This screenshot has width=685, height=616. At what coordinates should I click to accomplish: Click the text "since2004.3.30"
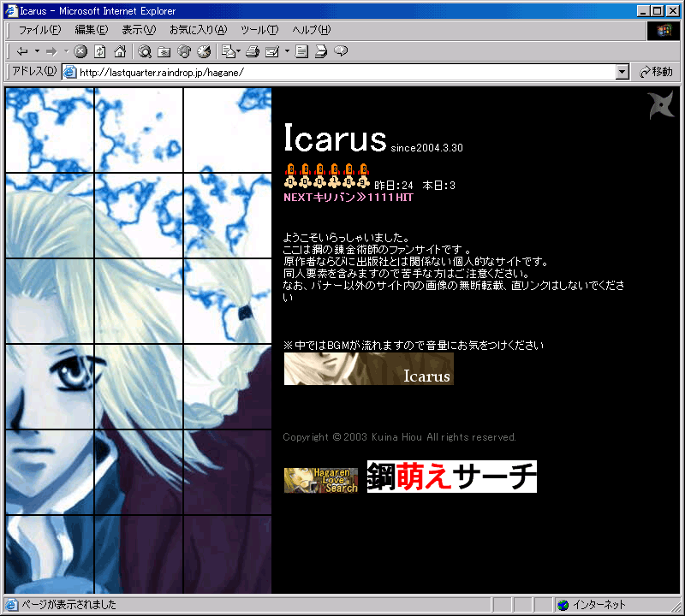coord(426,148)
